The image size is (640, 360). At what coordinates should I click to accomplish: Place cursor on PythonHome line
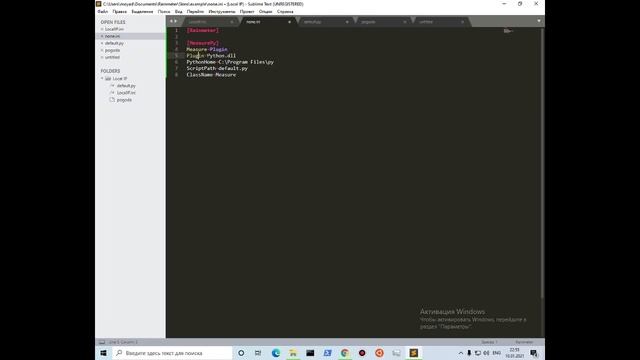coord(230,62)
